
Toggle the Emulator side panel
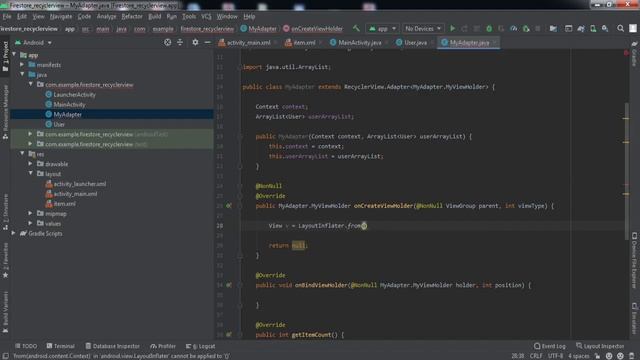[634, 318]
